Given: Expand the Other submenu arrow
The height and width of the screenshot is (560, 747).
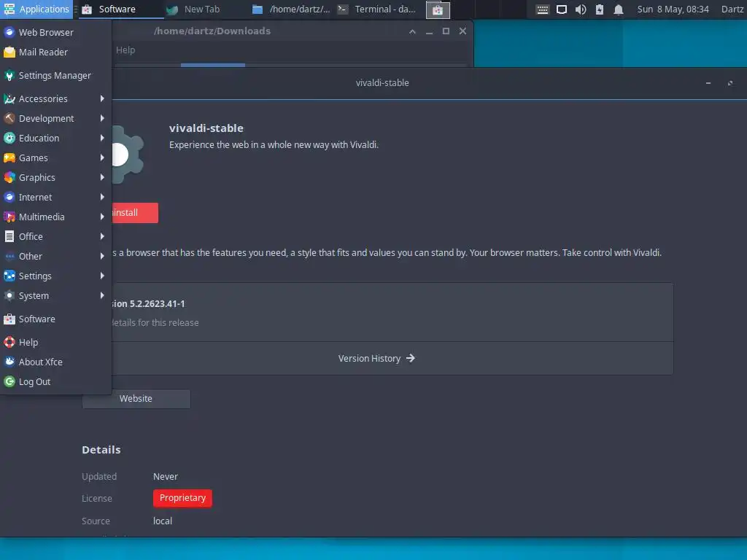Looking at the screenshot, I should (102, 256).
